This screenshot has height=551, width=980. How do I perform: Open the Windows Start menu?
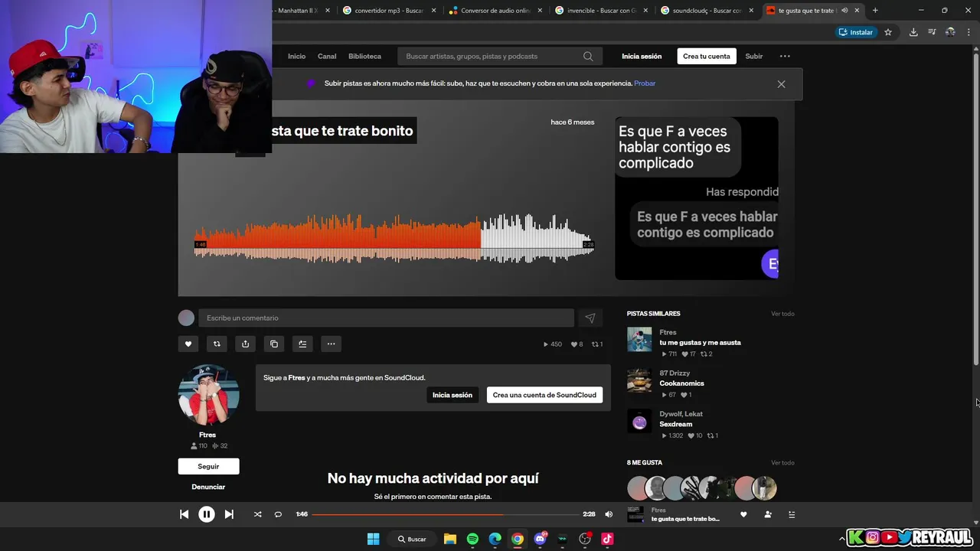pyautogui.click(x=373, y=539)
